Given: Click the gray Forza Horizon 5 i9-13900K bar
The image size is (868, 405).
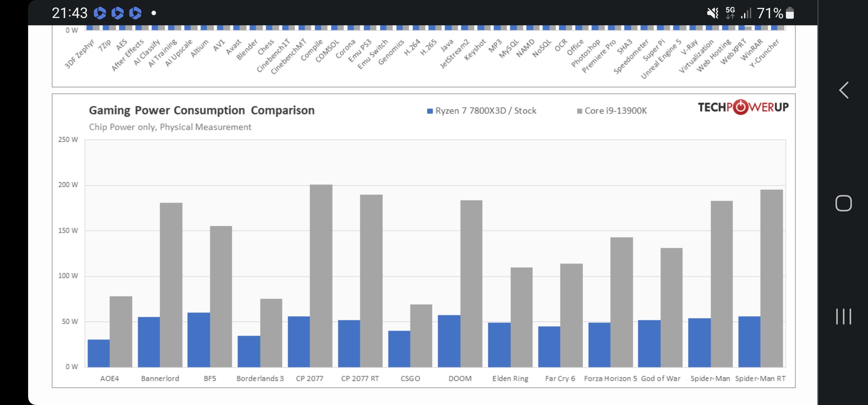Looking at the screenshot, I should 622,302.
